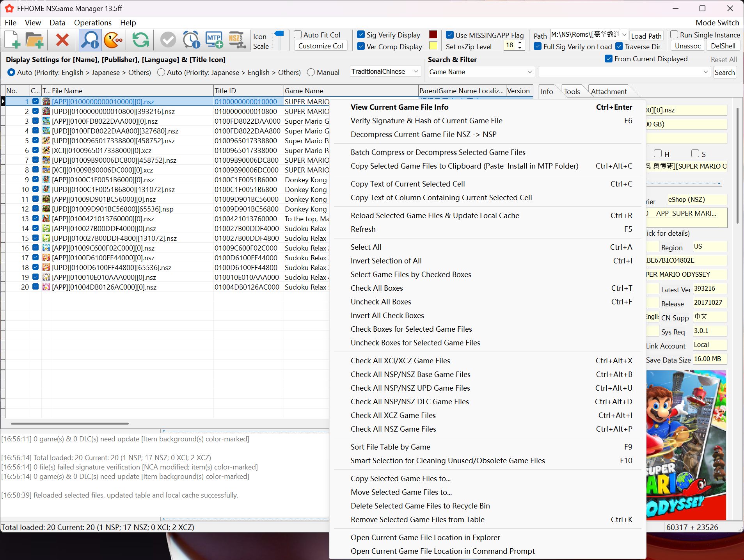The height and width of the screenshot is (560, 744).
Task: Switch to the Attachment tab
Action: 609,91
